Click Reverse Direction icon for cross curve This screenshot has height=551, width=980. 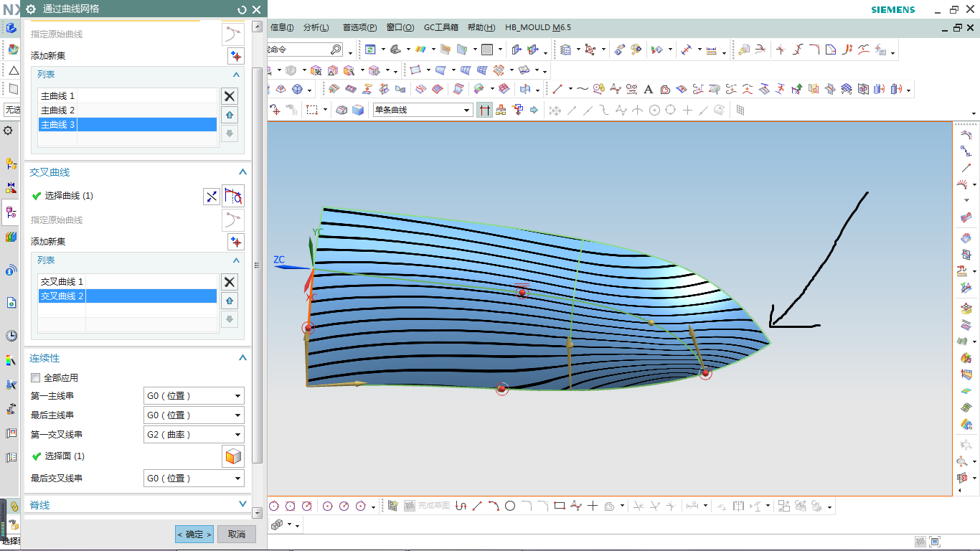pos(212,196)
